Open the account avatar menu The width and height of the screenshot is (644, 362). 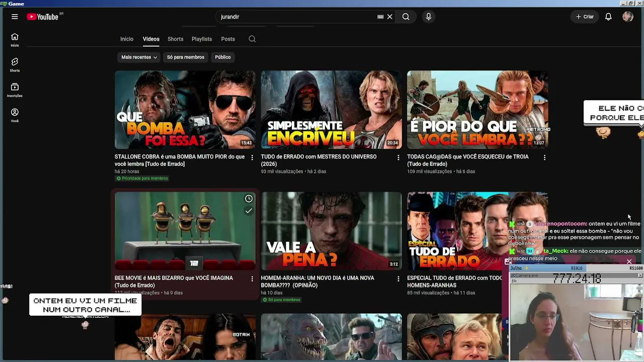pyautogui.click(x=628, y=17)
